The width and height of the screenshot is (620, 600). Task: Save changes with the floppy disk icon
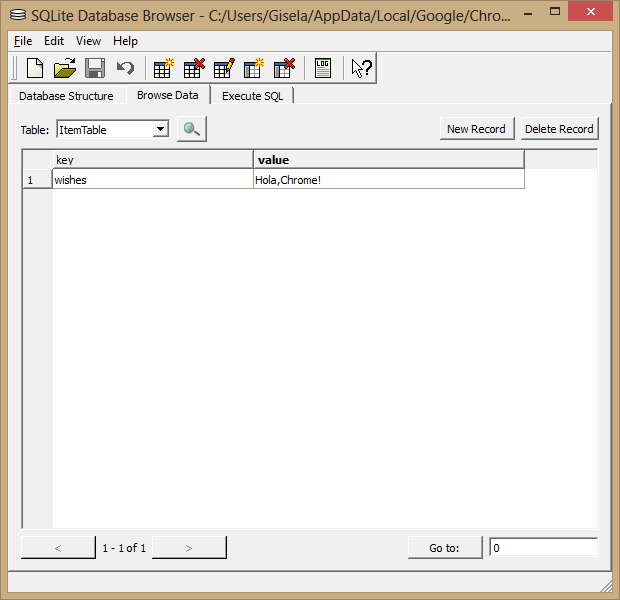coord(95,68)
